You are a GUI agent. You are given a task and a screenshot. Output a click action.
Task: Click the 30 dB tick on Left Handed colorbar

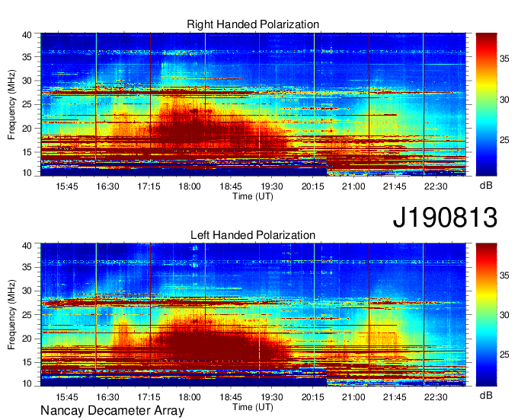(x=504, y=315)
